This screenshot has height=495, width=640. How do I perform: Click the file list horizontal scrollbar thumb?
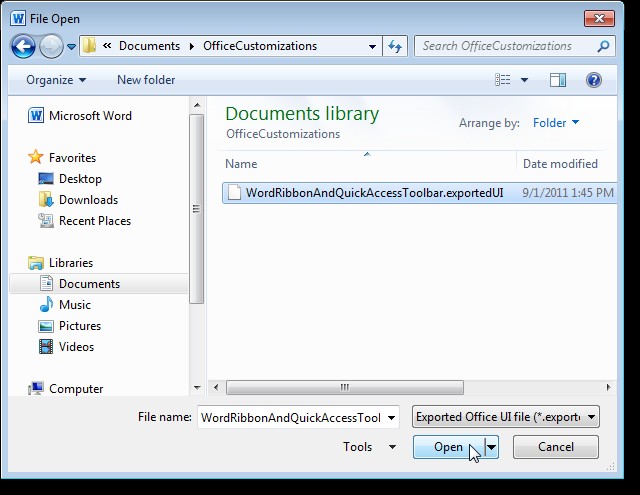345,387
